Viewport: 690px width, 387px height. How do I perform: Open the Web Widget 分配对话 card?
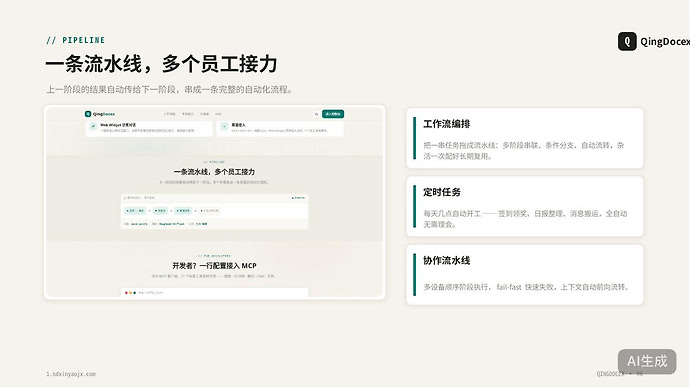[149, 128]
